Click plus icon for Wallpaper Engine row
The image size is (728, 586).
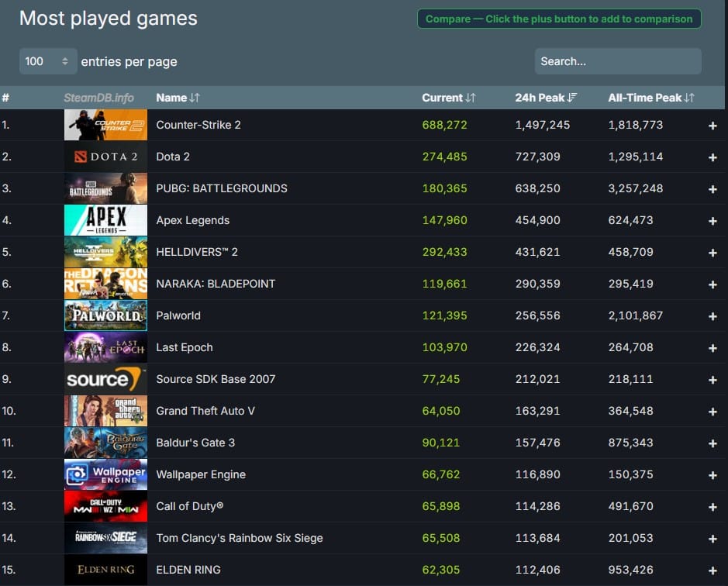click(x=712, y=475)
